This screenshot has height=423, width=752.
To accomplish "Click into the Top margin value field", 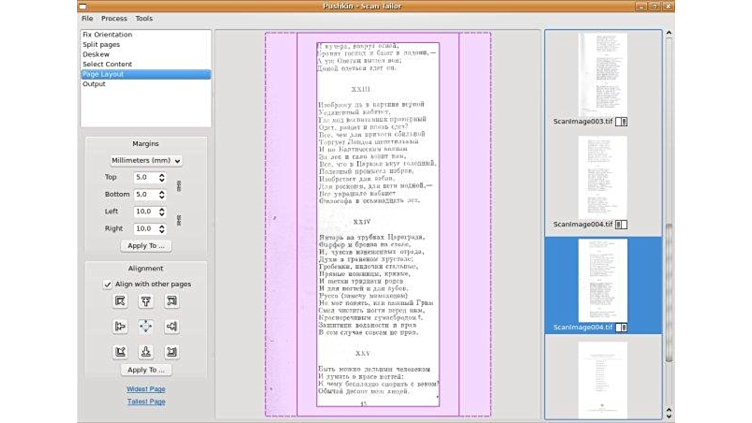I will [x=146, y=177].
